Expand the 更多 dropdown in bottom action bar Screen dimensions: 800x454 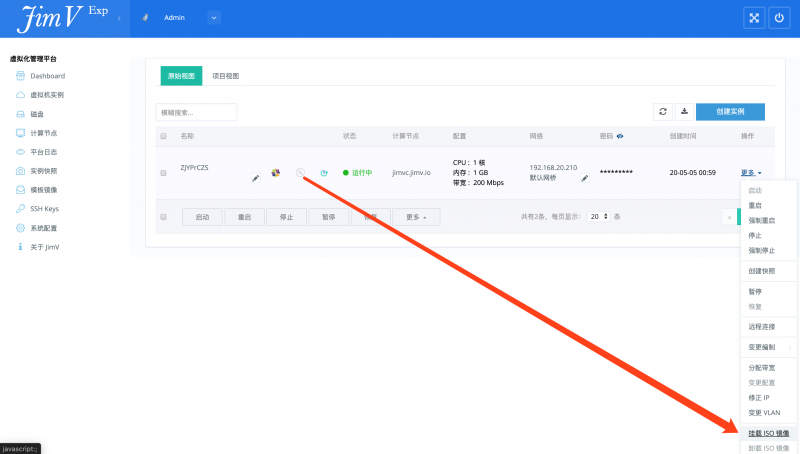(x=416, y=216)
